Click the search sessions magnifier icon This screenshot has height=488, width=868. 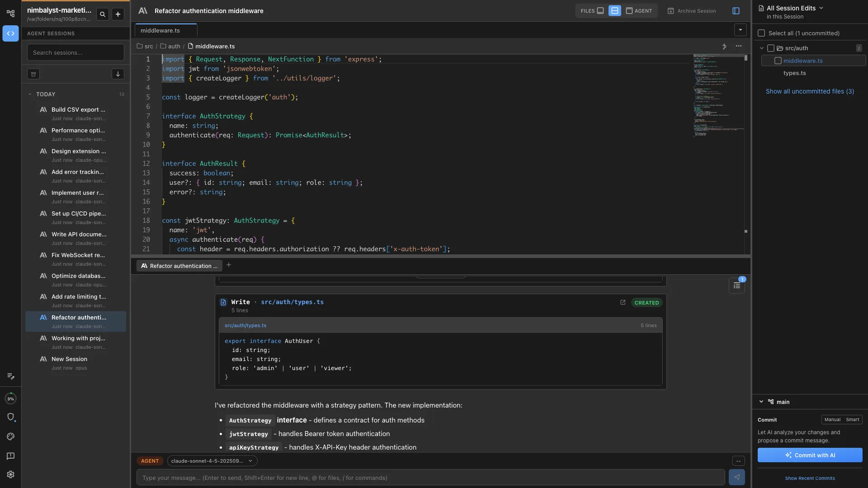(103, 14)
